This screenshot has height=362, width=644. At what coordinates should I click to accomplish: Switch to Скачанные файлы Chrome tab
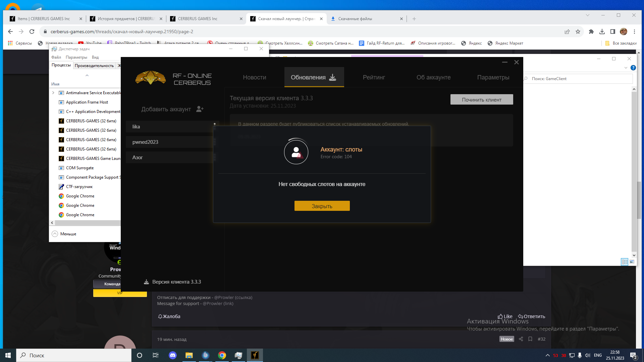coord(367,19)
